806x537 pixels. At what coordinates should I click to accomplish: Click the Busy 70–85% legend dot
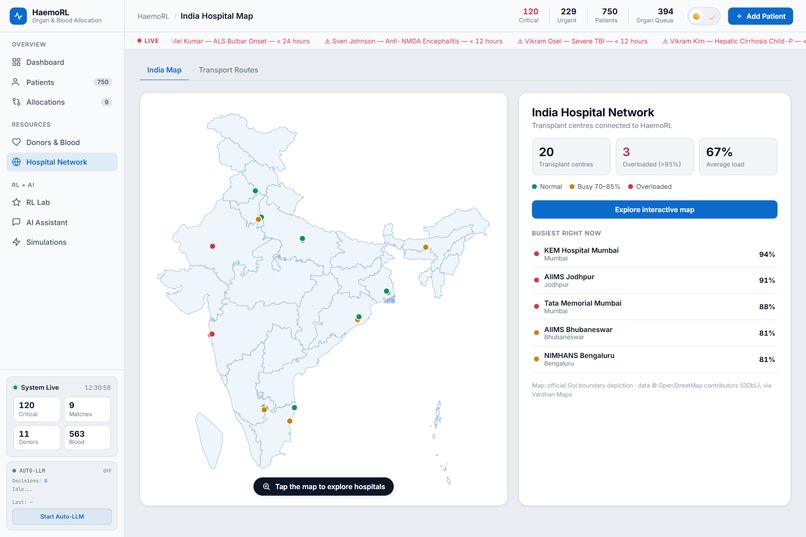(572, 187)
